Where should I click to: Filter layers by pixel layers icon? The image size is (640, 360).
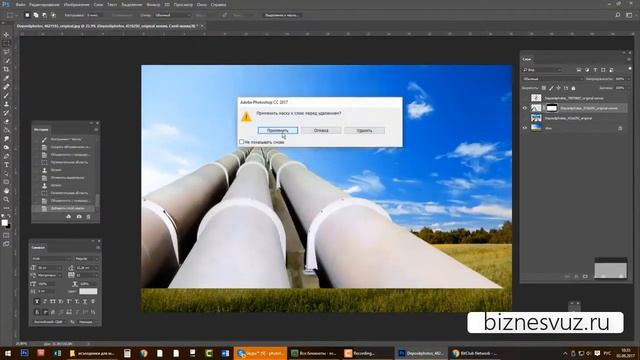(579, 70)
